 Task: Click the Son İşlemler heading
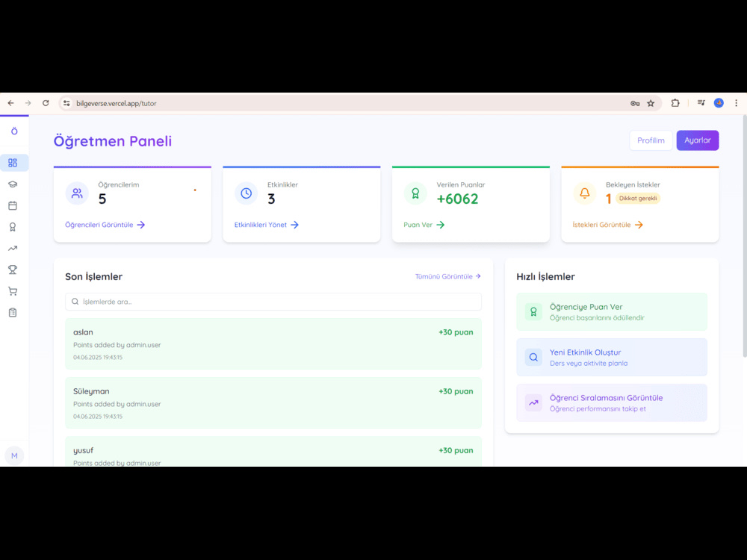(94, 277)
